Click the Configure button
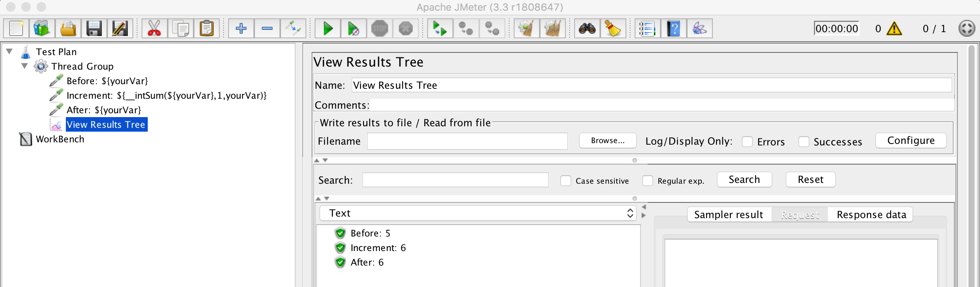The width and height of the screenshot is (980, 287). pyautogui.click(x=911, y=140)
